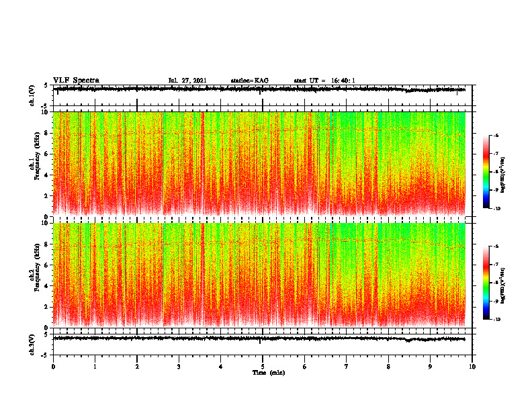Click the "ch.1(V)" axis label at top
532x411 pixels.
click(x=32, y=95)
